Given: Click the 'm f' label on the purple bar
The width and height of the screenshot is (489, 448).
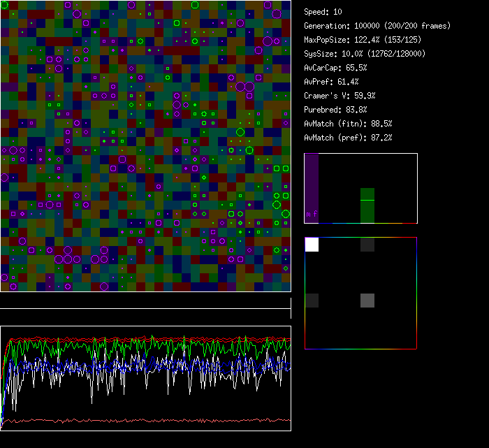Looking at the screenshot, I should (x=312, y=214).
